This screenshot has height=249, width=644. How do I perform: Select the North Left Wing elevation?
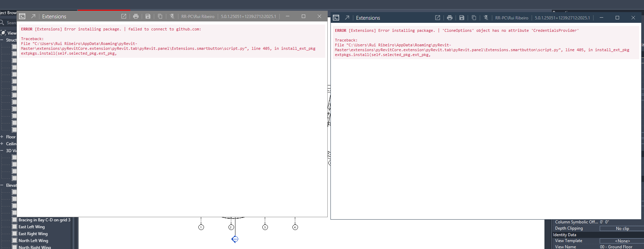[33, 241]
